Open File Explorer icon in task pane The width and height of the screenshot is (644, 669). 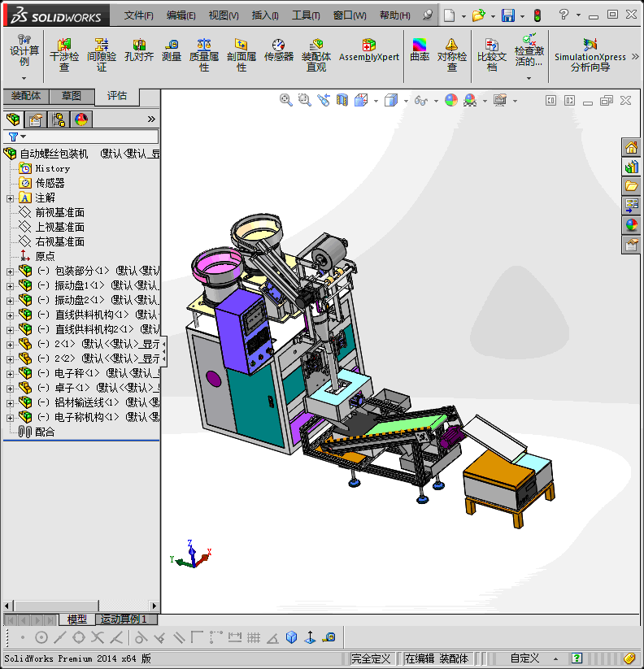(631, 186)
